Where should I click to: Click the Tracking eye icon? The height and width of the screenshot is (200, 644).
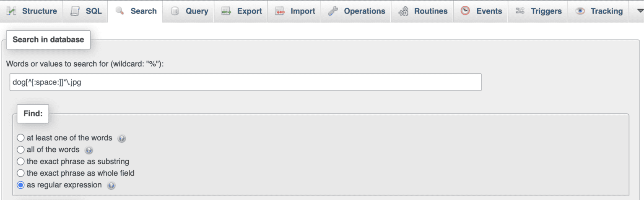point(580,11)
